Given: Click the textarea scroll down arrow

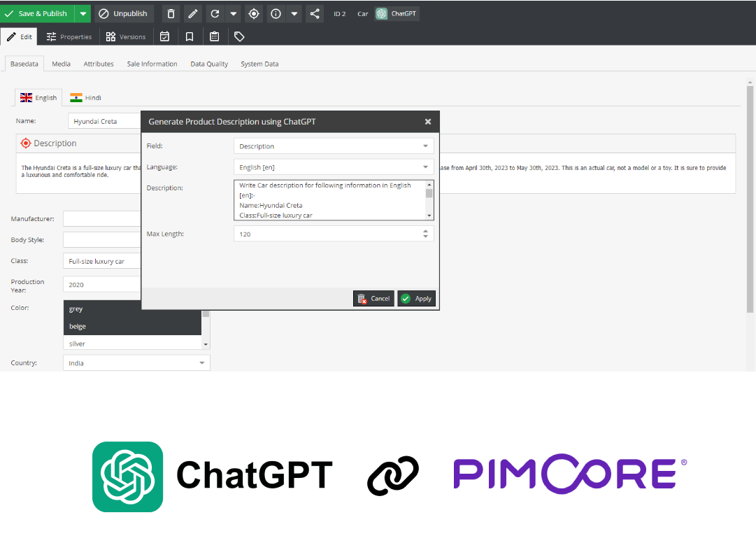Looking at the screenshot, I should [429, 216].
